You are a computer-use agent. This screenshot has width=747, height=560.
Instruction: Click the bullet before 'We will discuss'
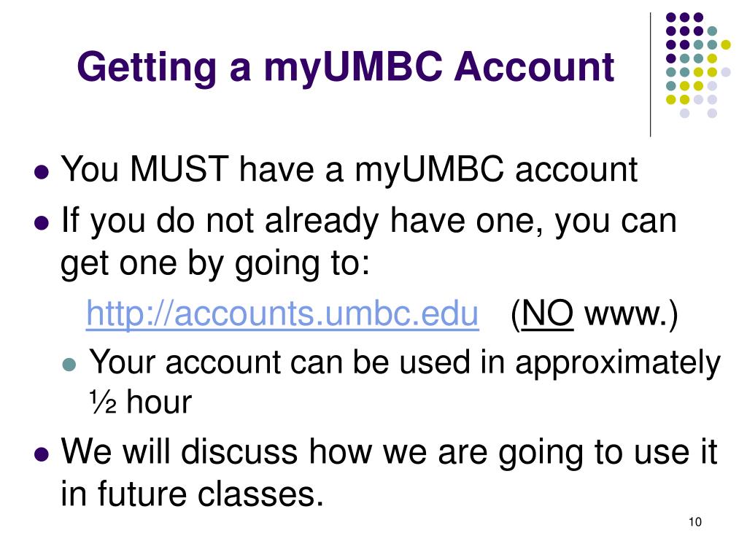tap(42, 454)
